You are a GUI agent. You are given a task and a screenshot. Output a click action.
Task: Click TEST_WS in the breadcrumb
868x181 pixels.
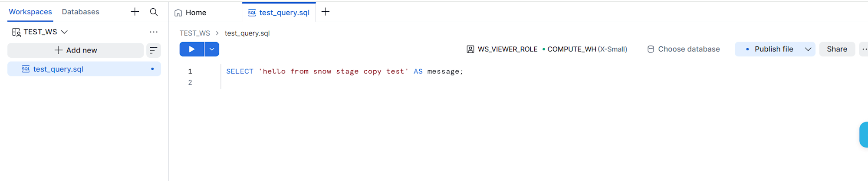[x=195, y=33]
